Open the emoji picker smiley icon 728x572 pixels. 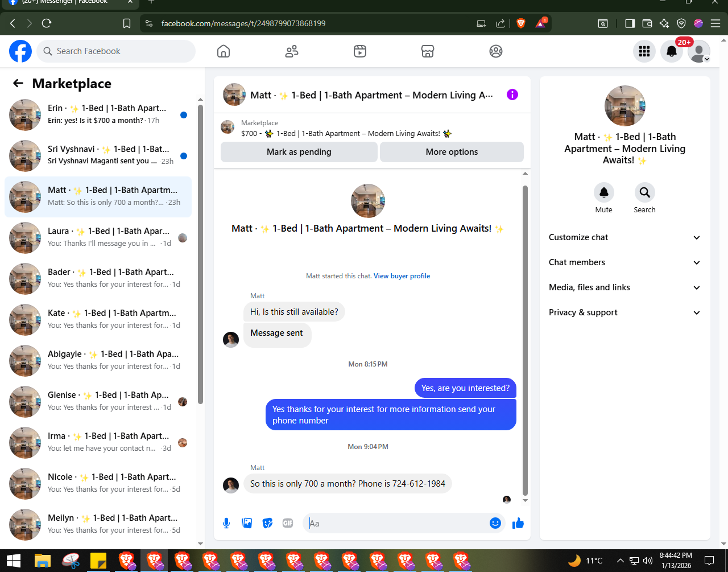[495, 523]
